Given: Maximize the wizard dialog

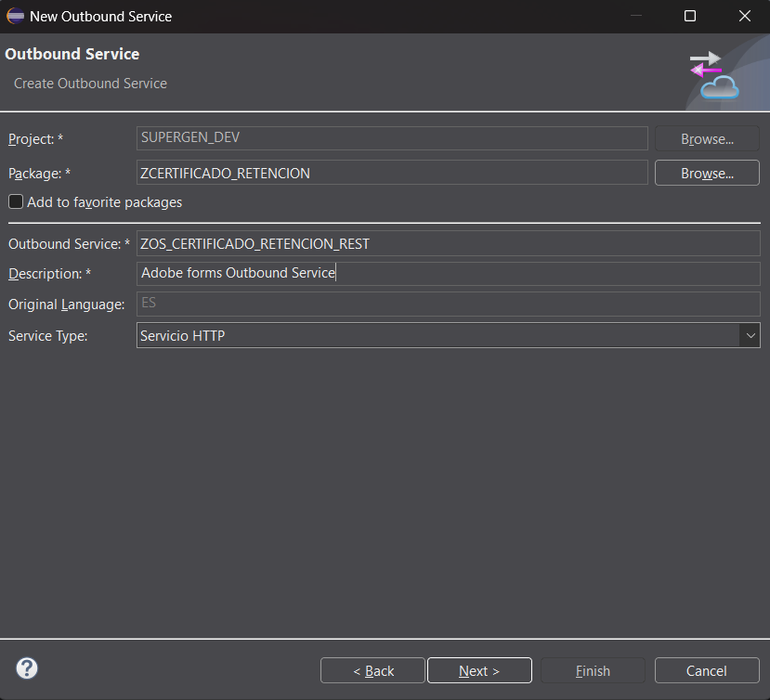Looking at the screenshot, I should [689, 16].
